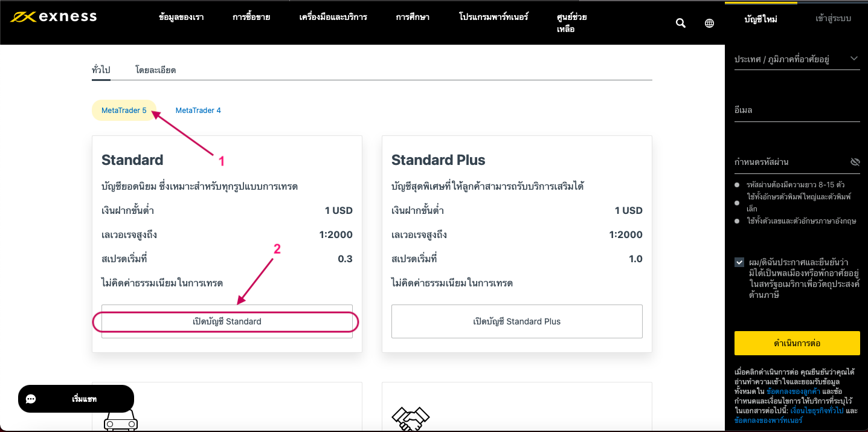Click the Exness logo

[53, 18]
